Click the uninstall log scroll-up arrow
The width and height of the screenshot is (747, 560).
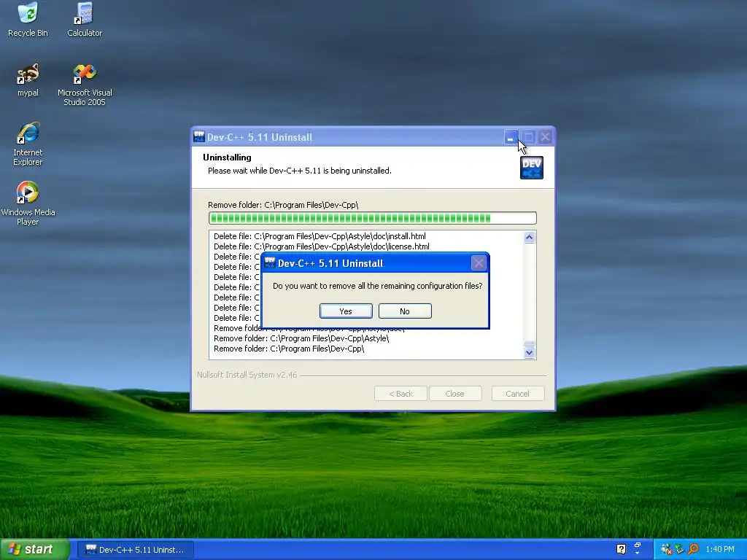pos(530,237)
